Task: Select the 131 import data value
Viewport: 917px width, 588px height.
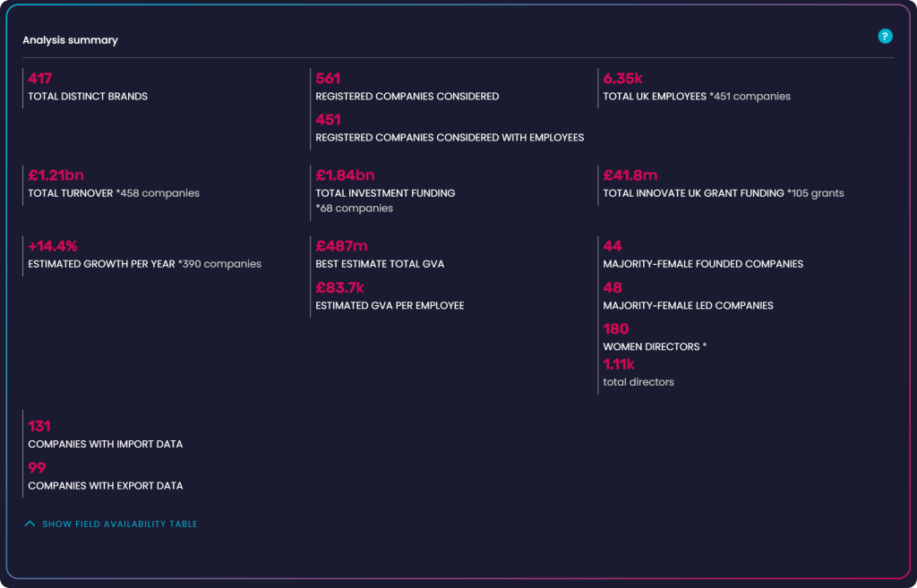Action: 39,427
